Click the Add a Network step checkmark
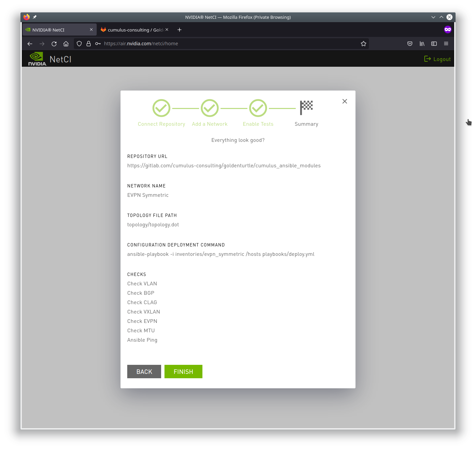This screenshot has height=450, width=476. 210,108
